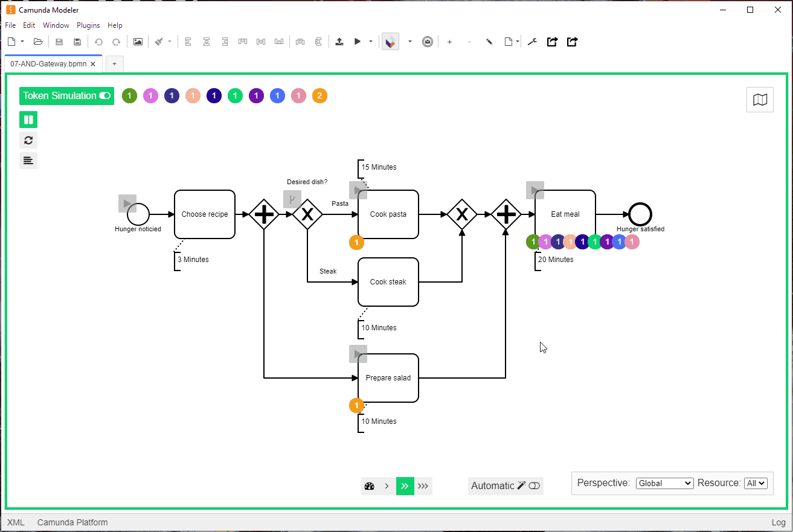This screenshot has height=532, width=793.
Task: Open the Resource dropdown set to All
Action: coord(756,483)
